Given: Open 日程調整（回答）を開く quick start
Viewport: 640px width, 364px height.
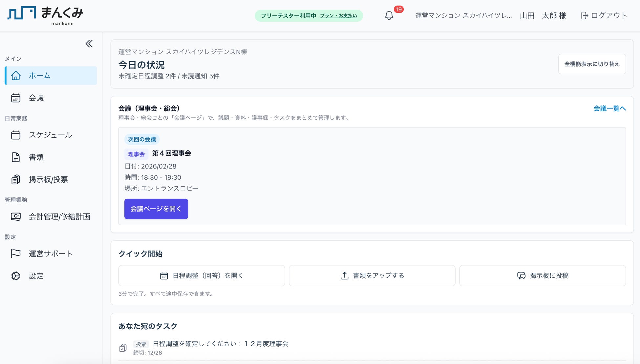Looking at the screenshot, I should pyautogui.click(x=202, y=275).
